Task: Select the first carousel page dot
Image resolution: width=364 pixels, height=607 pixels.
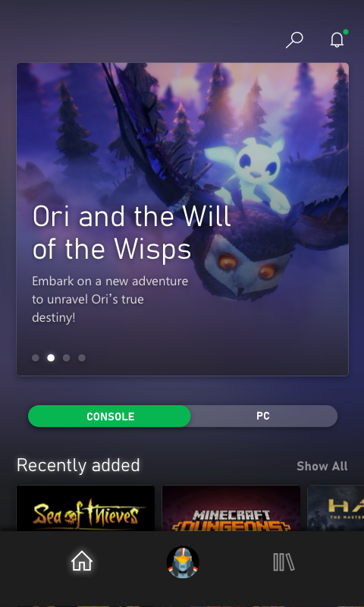Action: point(36,357)
